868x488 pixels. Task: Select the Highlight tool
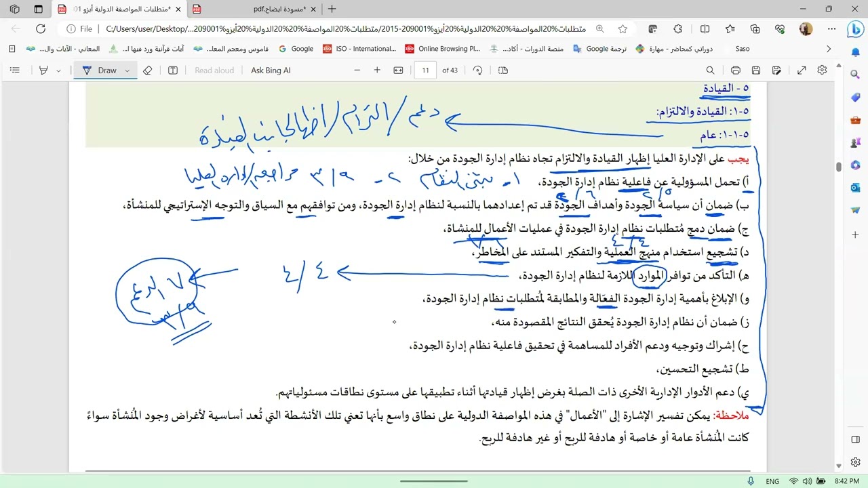click(43, 70)
